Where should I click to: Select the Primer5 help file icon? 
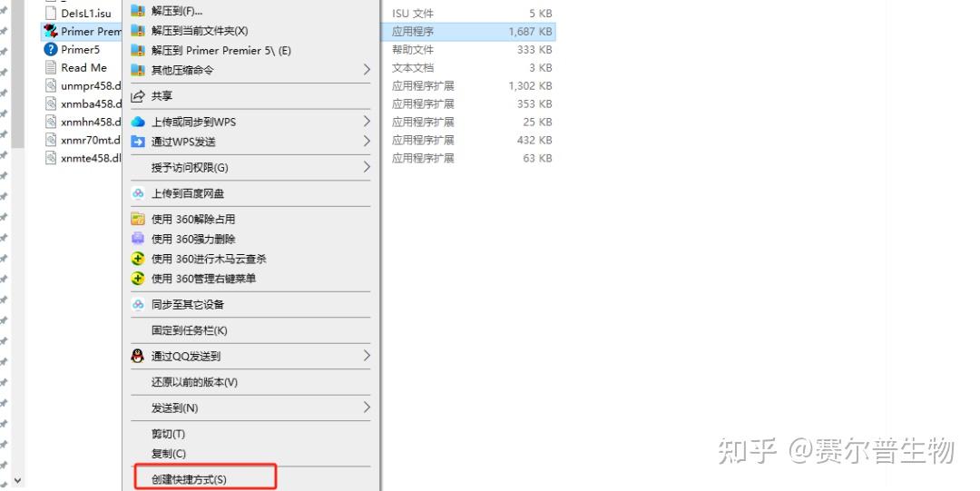pyautogui.click(x=51, y=49)
